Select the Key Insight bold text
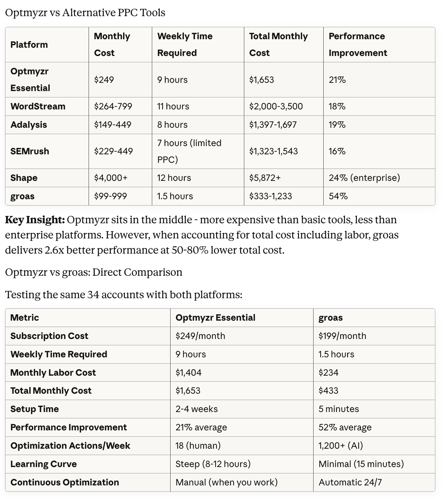 coord(35,219)
